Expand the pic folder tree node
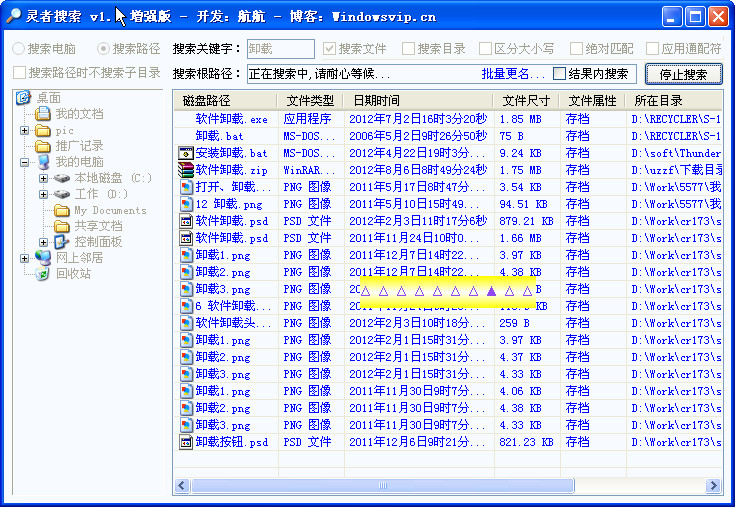Screen dimensions: 735x507 [x=24, y=130]
